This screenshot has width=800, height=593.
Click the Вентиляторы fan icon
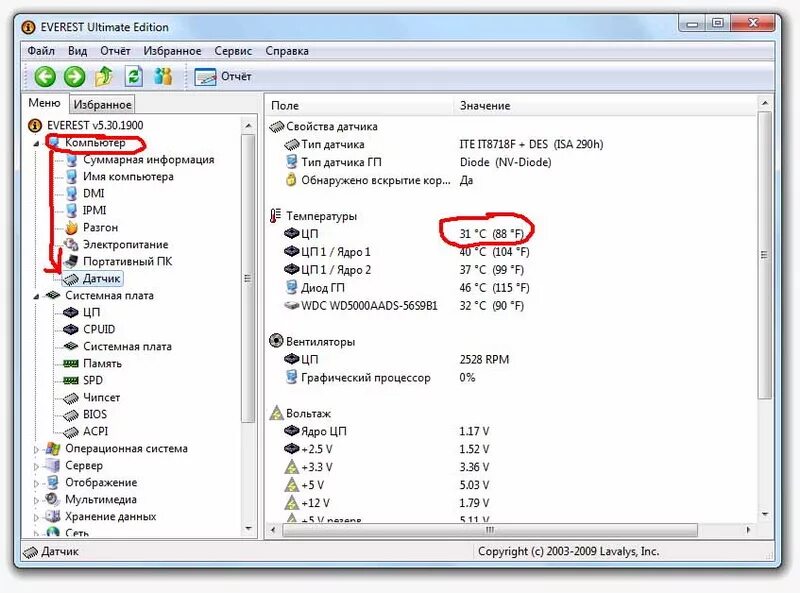click(276, 341)
